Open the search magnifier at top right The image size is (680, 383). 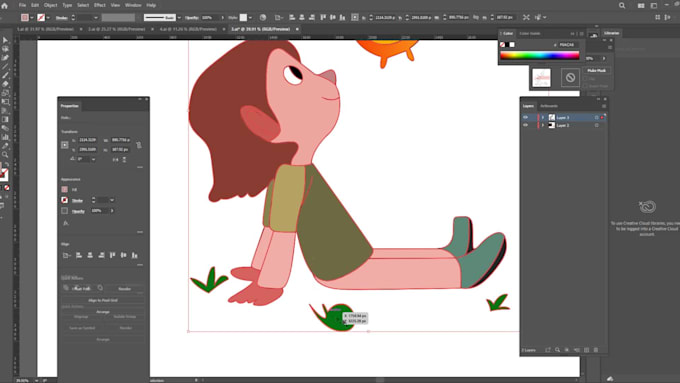622,6
